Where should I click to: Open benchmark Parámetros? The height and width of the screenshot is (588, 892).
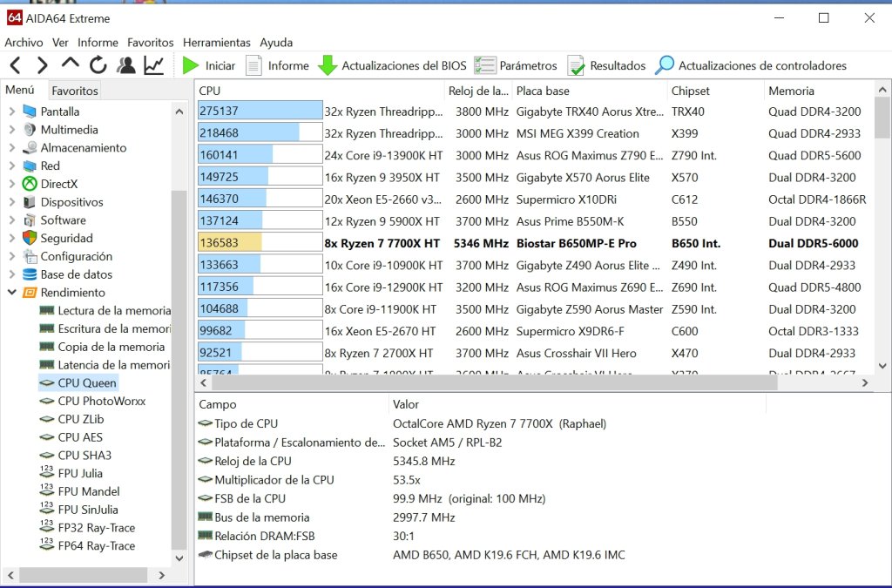[516, 65]
